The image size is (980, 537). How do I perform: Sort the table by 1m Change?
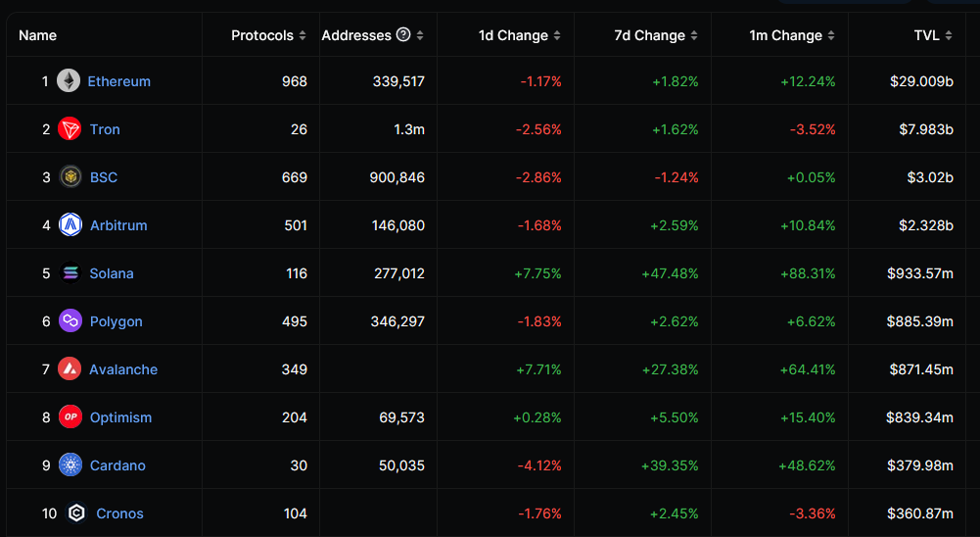click(x=831, y=35)
